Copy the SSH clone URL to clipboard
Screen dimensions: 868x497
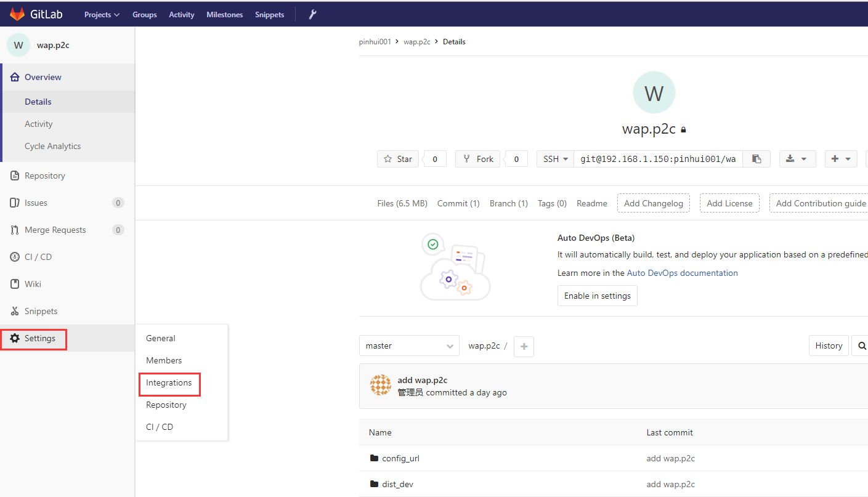(x=756, y=159)
